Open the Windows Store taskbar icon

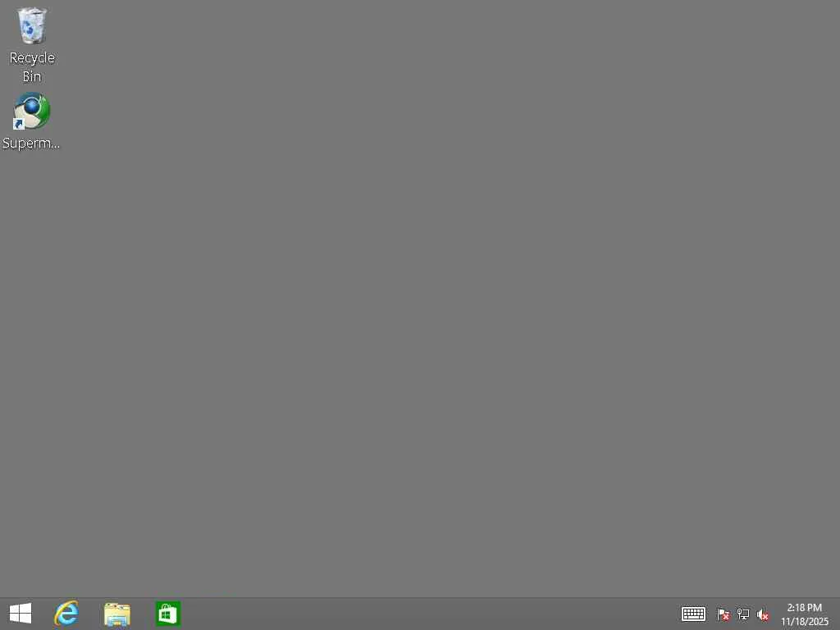tap(167, 614)
